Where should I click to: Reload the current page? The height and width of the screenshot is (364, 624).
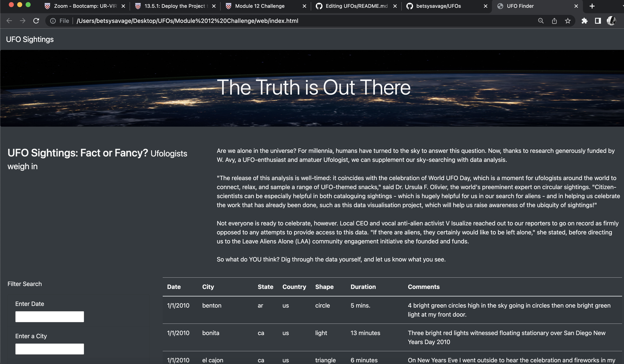(36, 21)
